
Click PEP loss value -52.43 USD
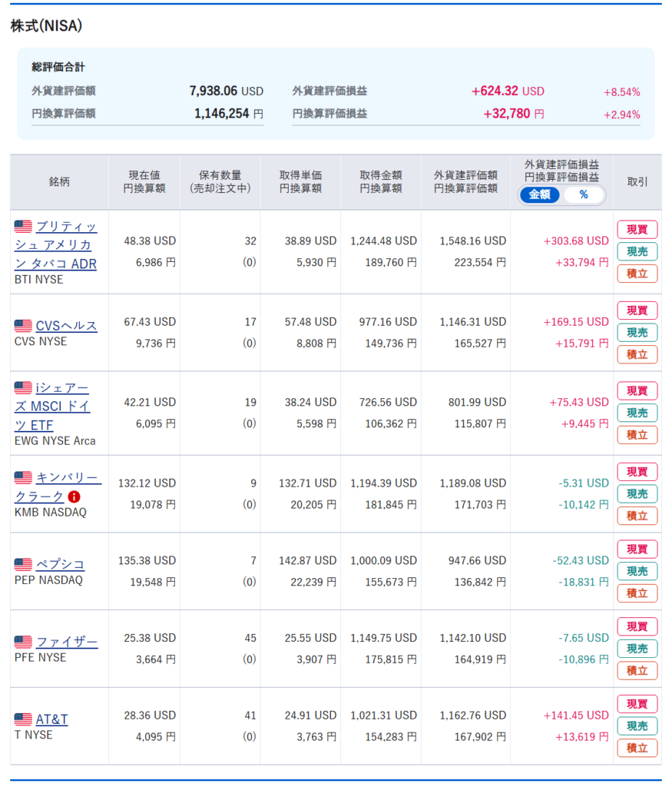(x=581, y=560)
